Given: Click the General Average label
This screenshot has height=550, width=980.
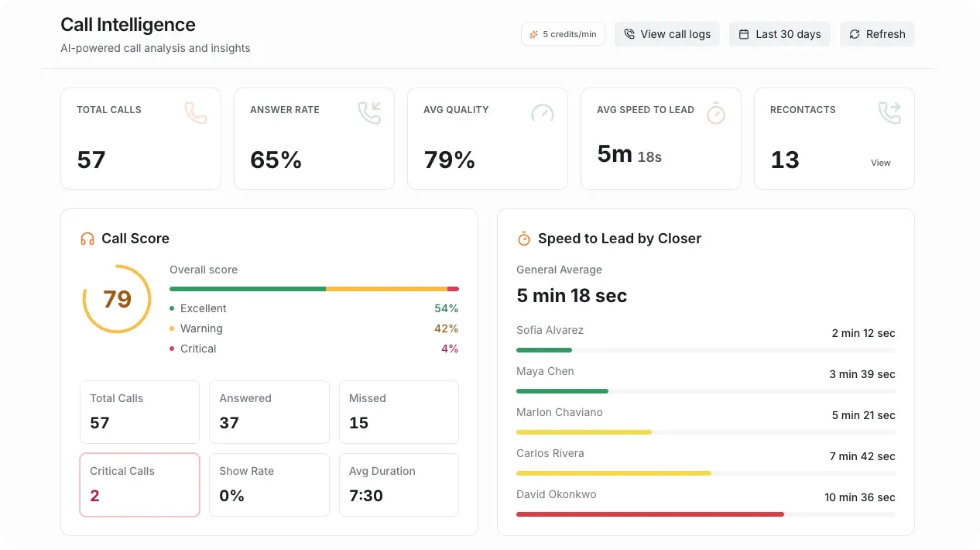Looking at the screenshot, I should (559, 270).
